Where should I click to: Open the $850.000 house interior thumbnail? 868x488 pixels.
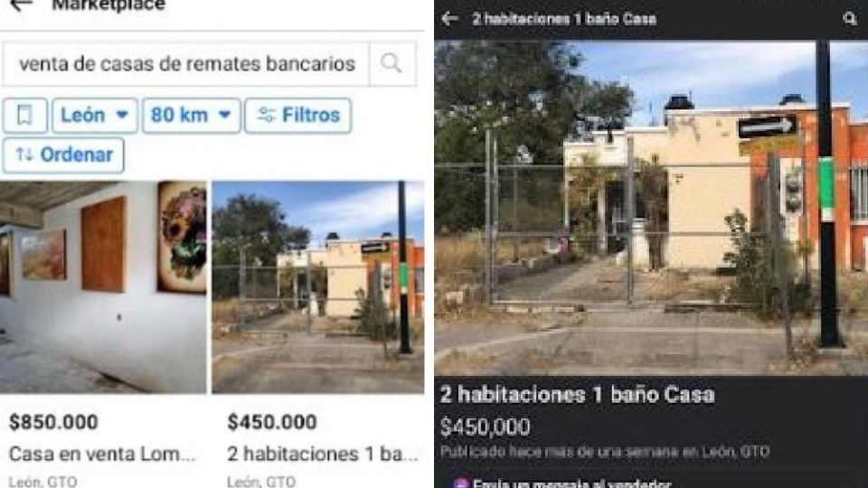point(103,287)
